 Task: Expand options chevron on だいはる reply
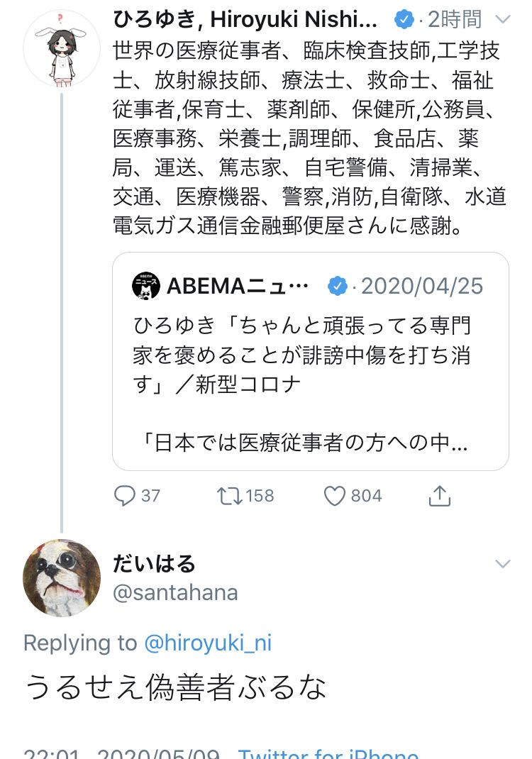(x=502, y=564)
